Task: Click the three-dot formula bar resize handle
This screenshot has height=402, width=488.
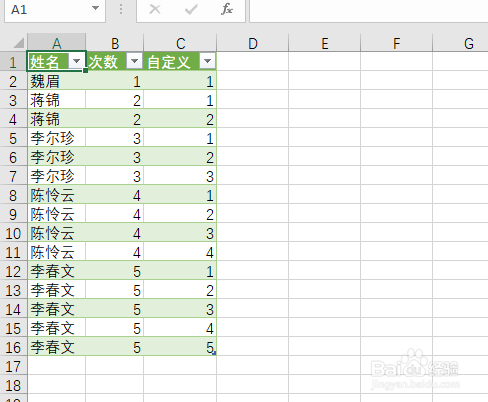Action: tap(121, 9)
